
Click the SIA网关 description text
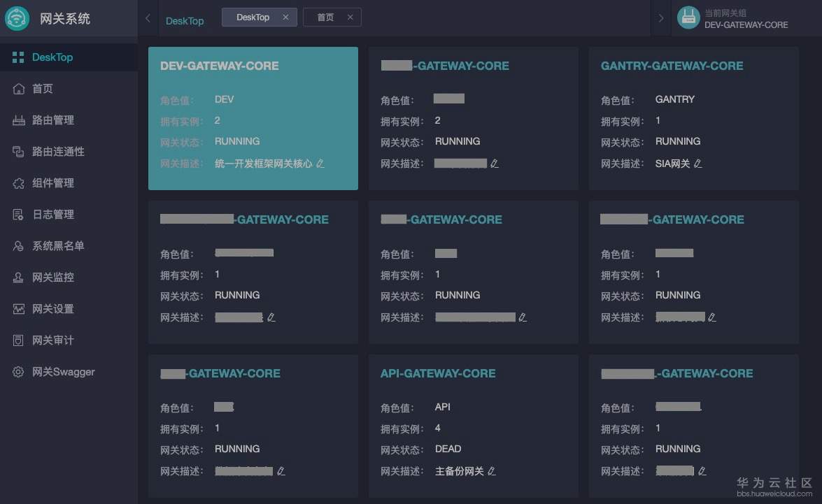(672, 164)
